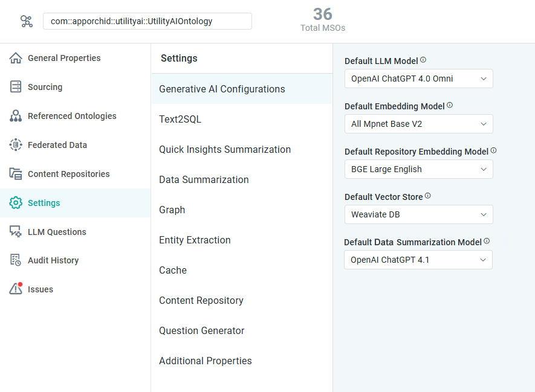Expand the Default Vector Store dropdown
The height and width of the screenshot is (392, 535).
pos(418,214)
